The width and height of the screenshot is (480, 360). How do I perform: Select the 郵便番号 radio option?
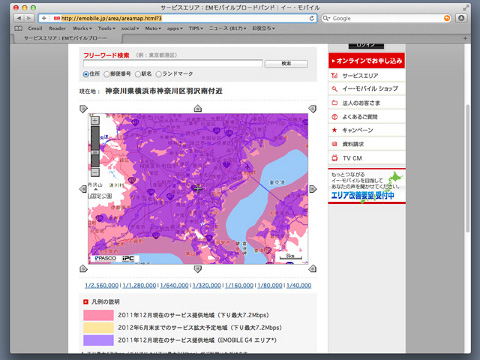click(107, 74)
